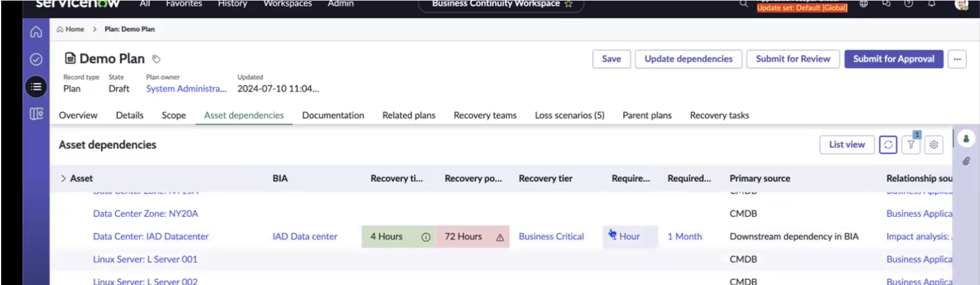
Task: Open the Admin menu
Action: [x=341, y=4]
